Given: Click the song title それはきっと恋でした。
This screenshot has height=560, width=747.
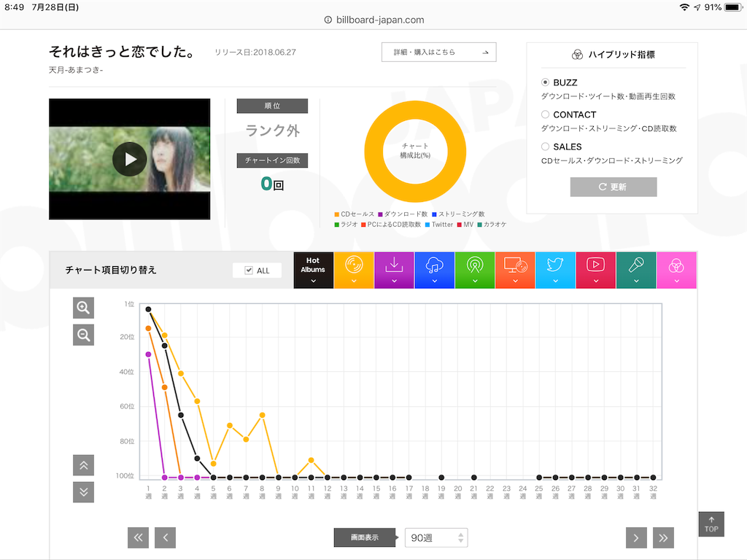Looking at the screenshot, I should click(122, 52).
